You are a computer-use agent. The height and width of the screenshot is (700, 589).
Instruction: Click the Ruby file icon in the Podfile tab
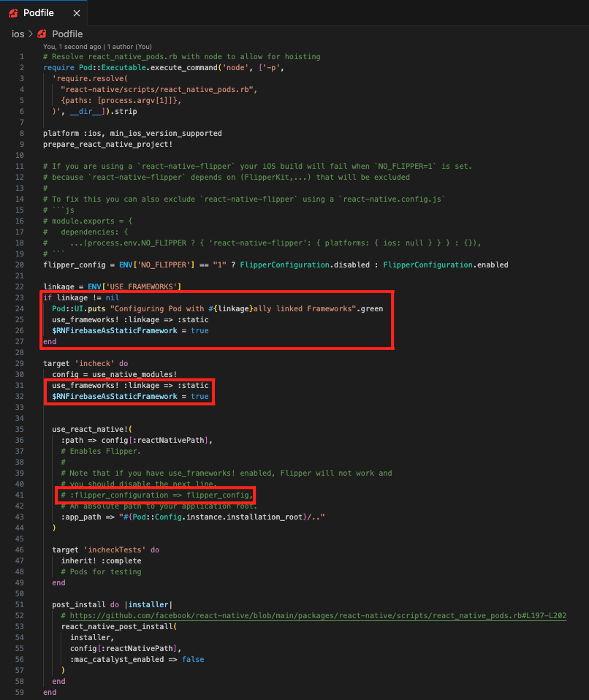click(13, 13)
